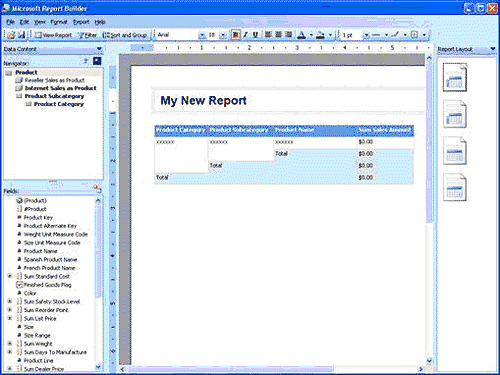Click the new field icon above Fields list
500x375 pixels.
click(97, 189)
